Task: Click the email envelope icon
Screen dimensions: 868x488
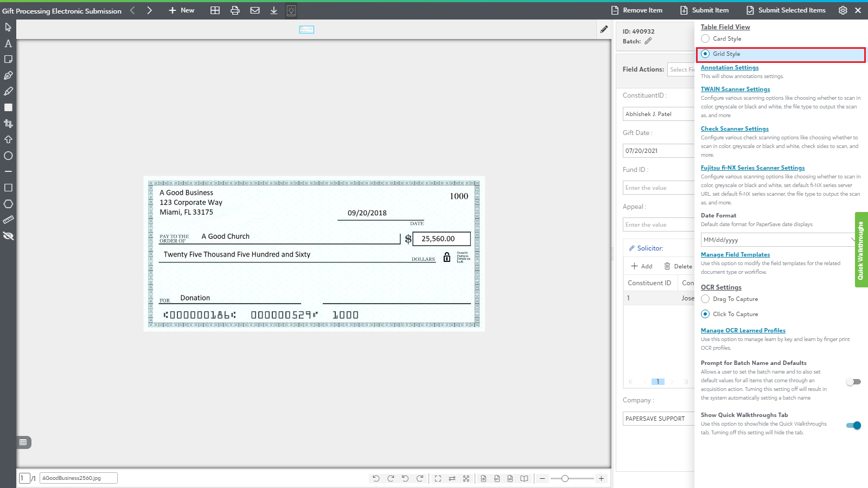Action: [254, 10]
